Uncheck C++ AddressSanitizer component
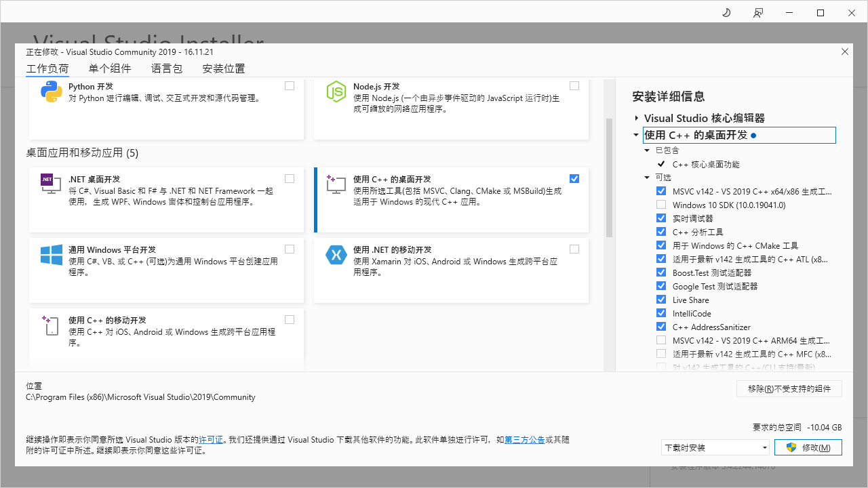The width and height of the screenshot is (868, 488). click(x=661, y=327)
